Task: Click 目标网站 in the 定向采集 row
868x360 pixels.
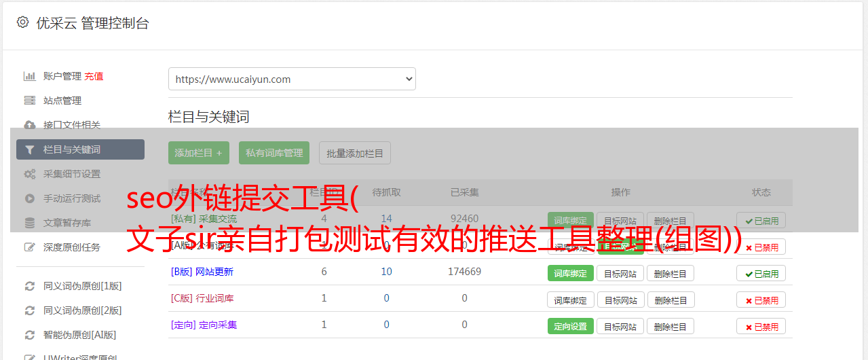Action: [x=621, y=327]
